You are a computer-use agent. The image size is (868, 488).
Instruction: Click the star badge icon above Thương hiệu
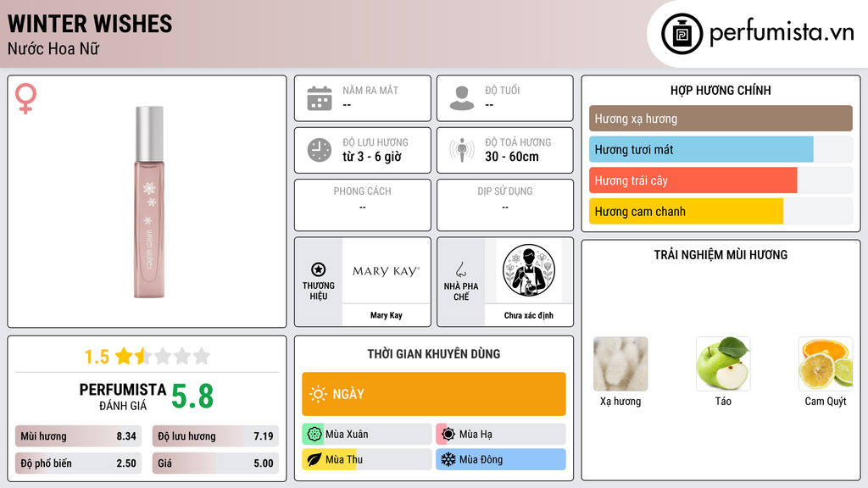coord(319,269)
